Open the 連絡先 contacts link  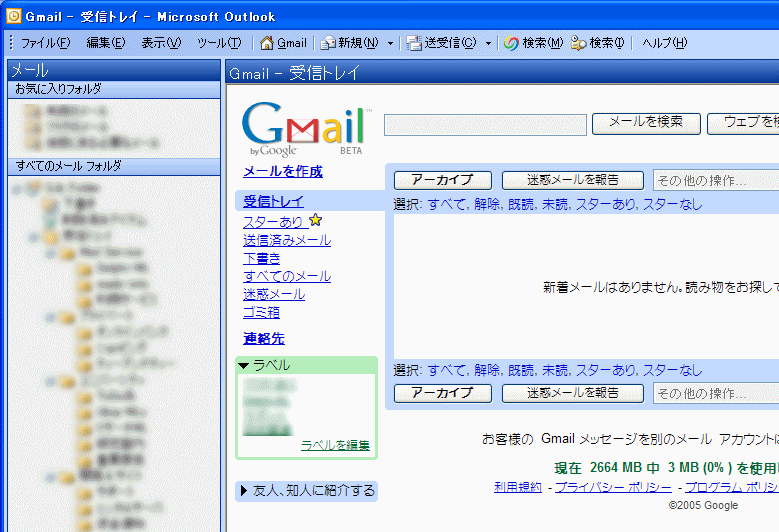pos(264,339)
